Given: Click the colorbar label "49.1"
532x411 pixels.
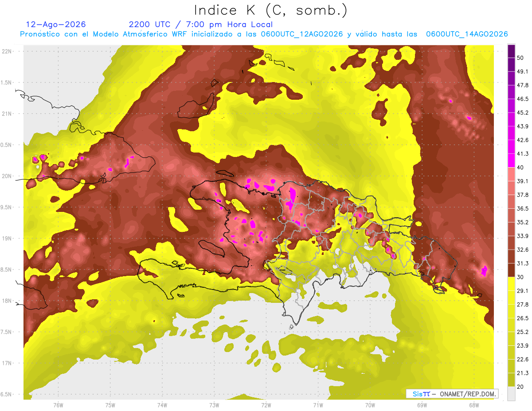Looking at the screenshot, I should [x=523, y=71].
